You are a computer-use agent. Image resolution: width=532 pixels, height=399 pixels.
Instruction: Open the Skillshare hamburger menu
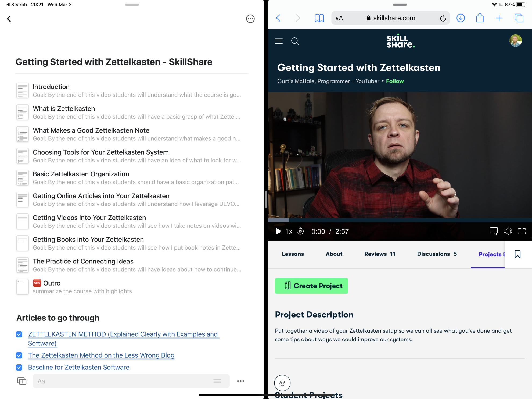pyautogui.click(x=279, y=41)
